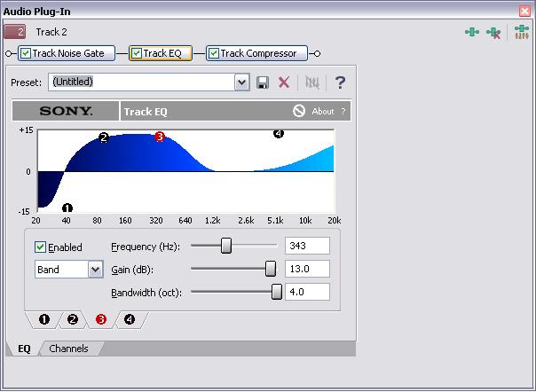Image resolution: width=536 pixels, height=392 pixels.
Task: Save the preset with the floppy disk icon
Action: (263, 82)
